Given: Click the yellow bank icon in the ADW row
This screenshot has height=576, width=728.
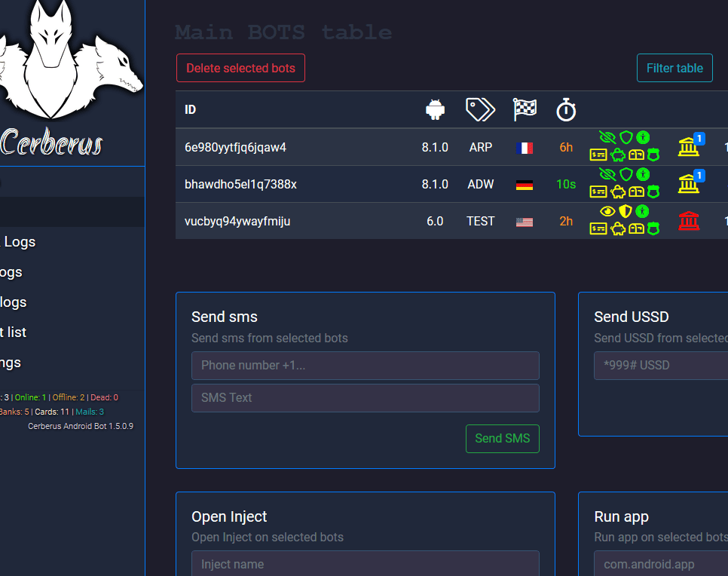Looking at the screenshot, I should [x=689, y=184].
